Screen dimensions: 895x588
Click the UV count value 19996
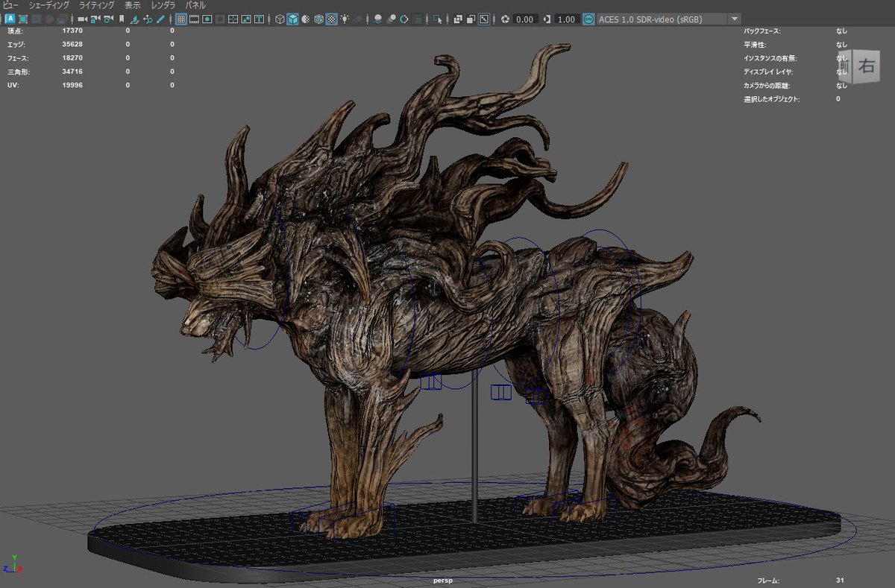(x=72, y=85)
